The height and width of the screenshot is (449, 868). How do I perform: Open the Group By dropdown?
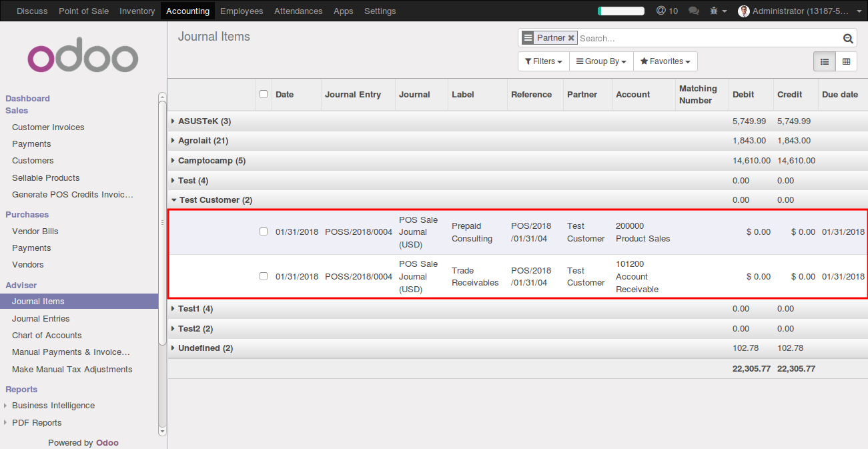click(x=600, y=61)
